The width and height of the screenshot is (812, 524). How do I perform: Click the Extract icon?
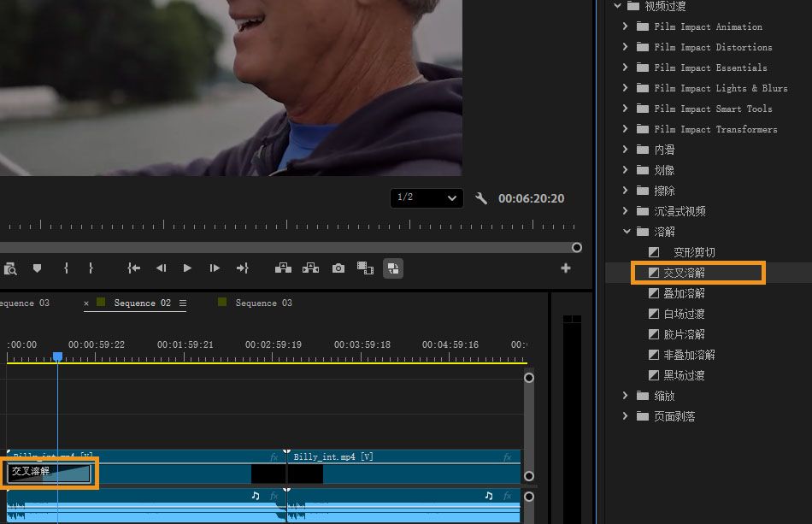pos(311,268)
